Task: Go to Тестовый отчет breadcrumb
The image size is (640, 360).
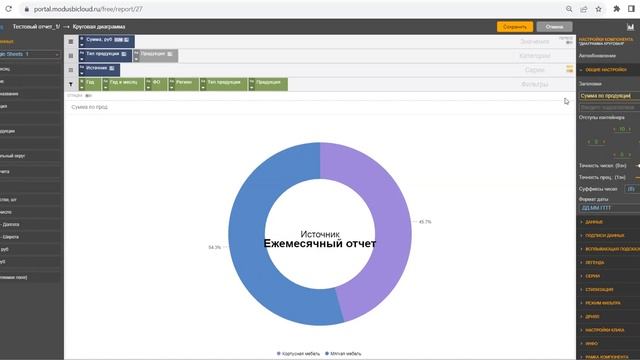Action: (x=36, y=27)
